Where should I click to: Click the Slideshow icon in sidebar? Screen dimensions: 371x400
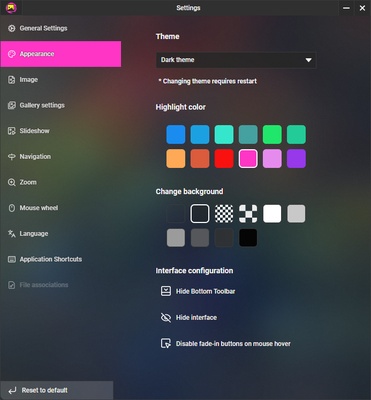[12, 131]
